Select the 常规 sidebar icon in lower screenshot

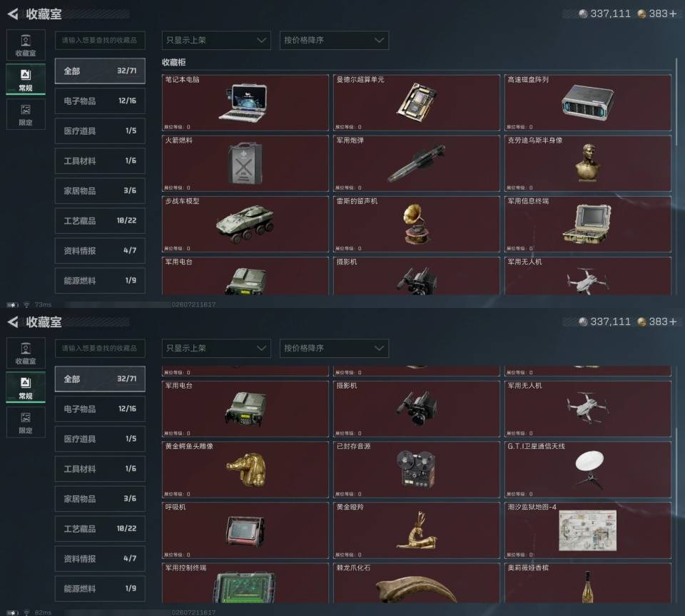click(x=26, y=387)
